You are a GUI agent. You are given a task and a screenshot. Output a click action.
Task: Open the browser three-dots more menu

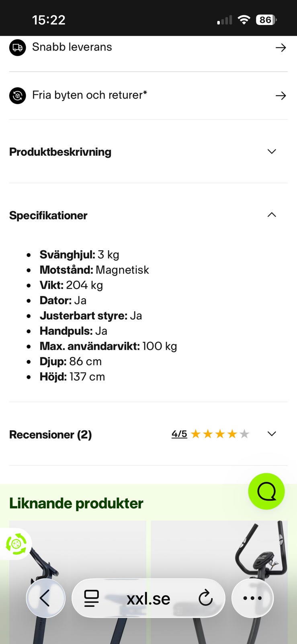252,598
